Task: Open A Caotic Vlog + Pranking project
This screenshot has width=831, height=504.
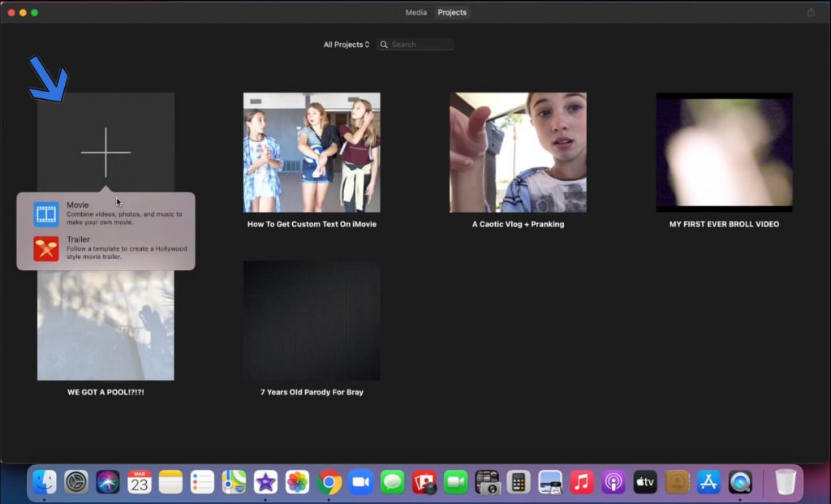Action: click(518, 153)
